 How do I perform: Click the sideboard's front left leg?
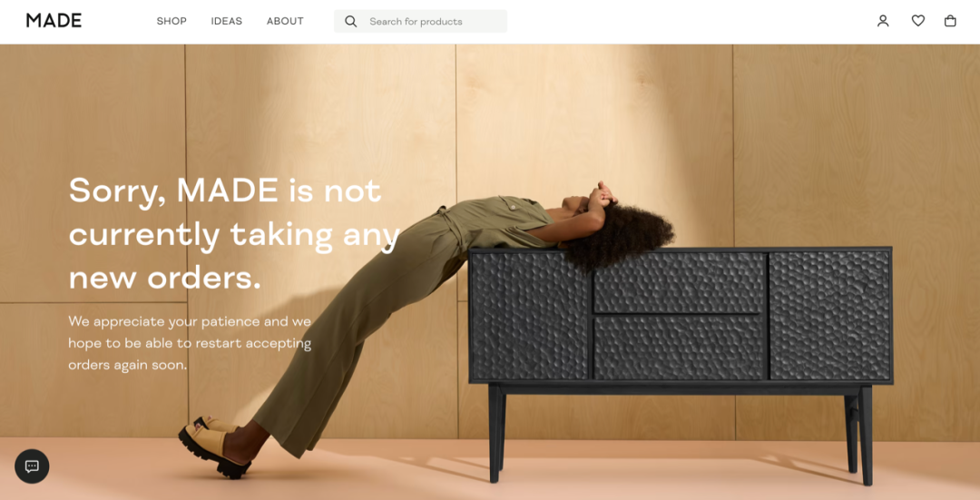[x=495, y=434]
